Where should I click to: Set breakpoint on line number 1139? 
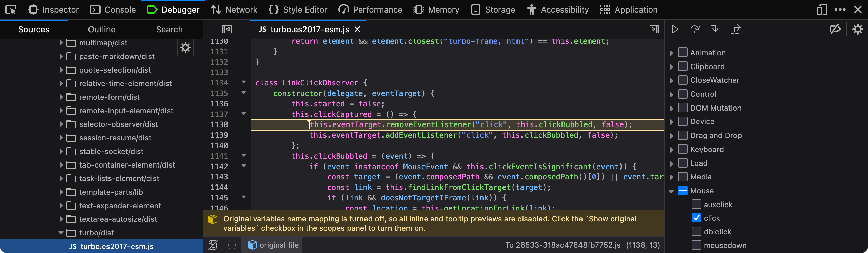[219, 135]
